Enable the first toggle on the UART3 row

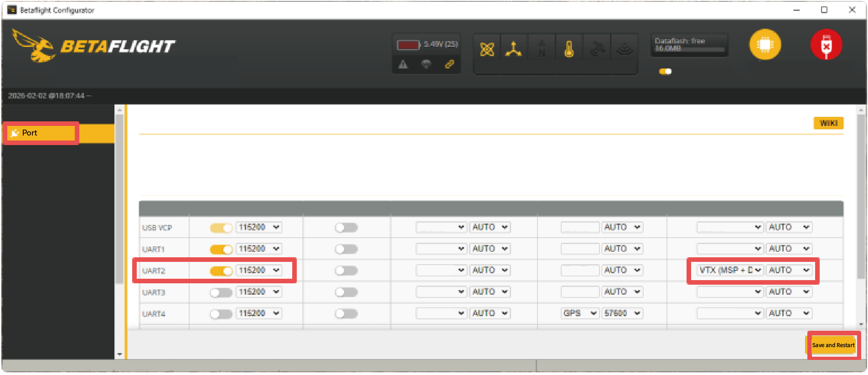221,292
